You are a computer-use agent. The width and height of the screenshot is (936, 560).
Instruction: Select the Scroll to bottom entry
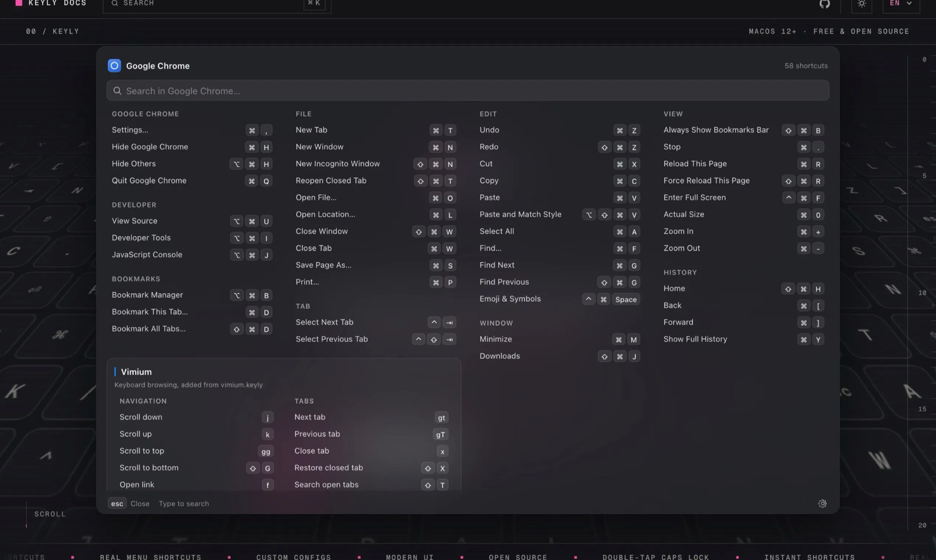[196, 468]
